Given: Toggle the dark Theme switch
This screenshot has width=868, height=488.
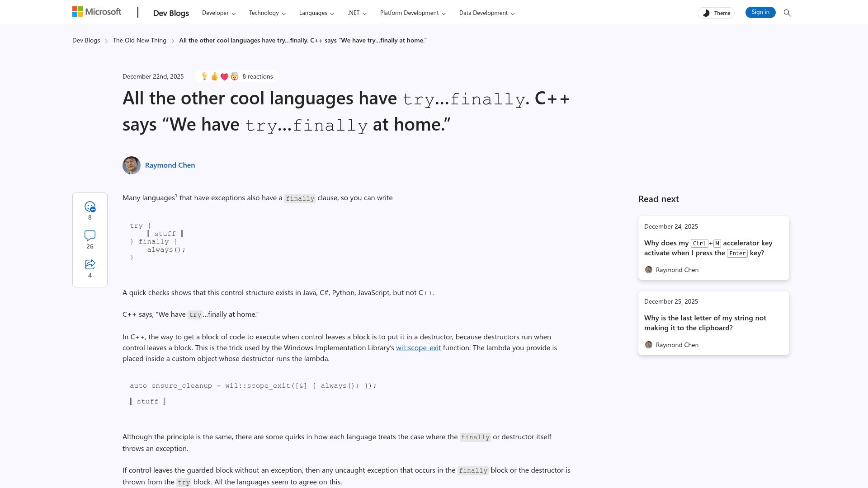Looking at the screenshot, I should (716, 13).
